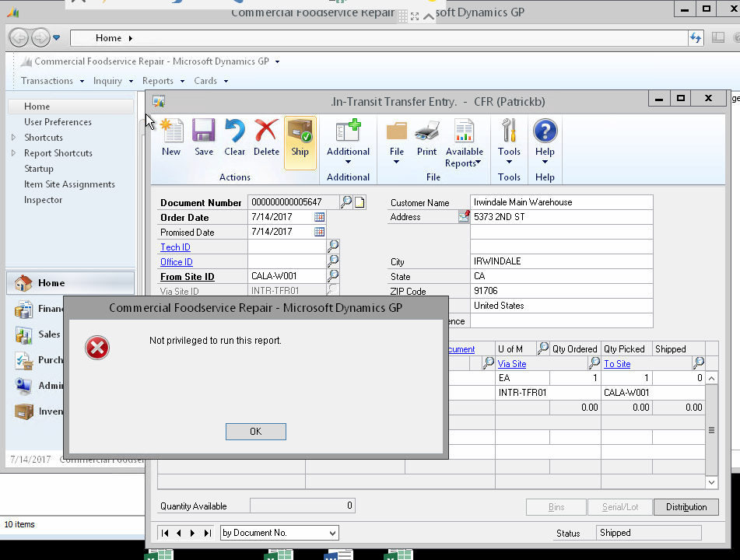Click OK in the error dialog
Screen dimensions: 740x560
(x=256, y=431)
